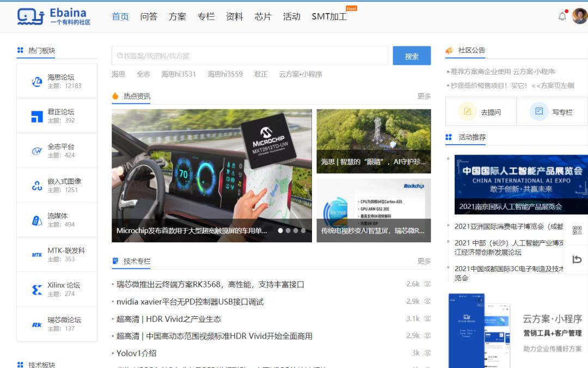Go to 首页 nav tab
The image size is (588, 368).
(x=120, y=16)
